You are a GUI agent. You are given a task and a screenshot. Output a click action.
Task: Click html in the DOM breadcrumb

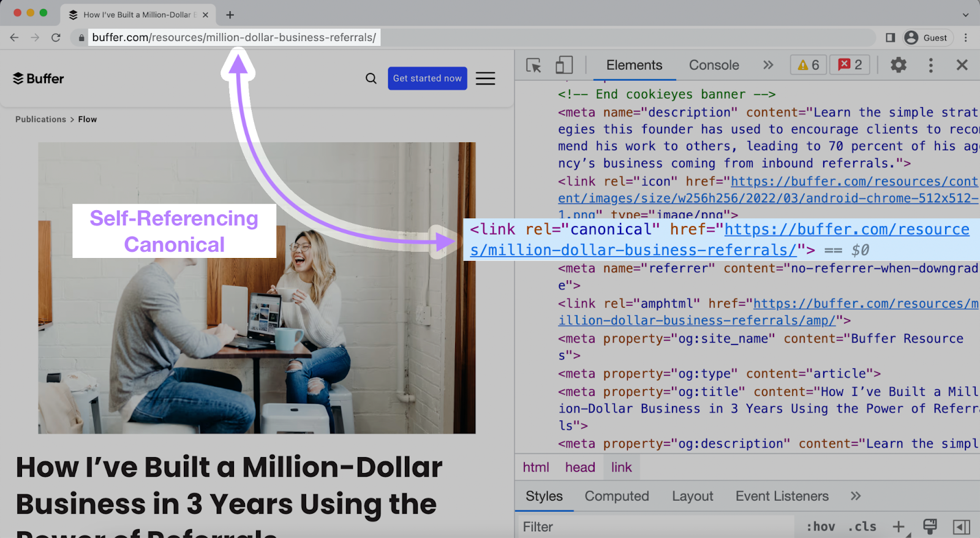(x=536, y=468)
